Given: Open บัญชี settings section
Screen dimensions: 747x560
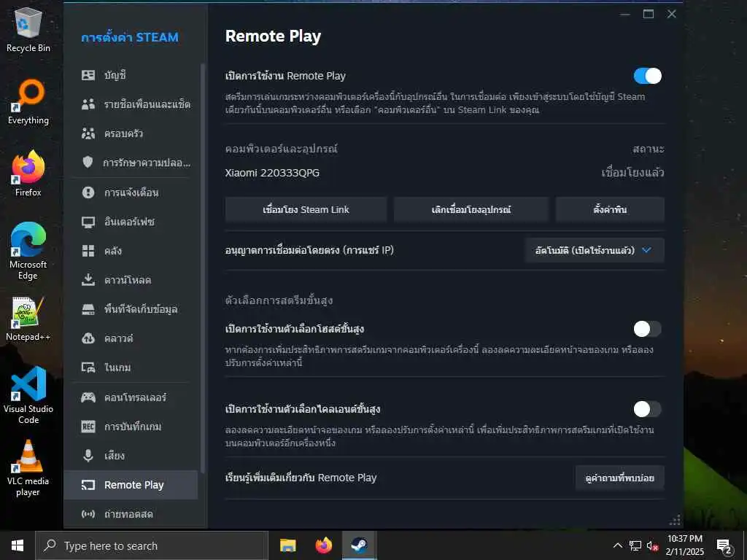Looking at the screenshot, I should (131, 75).
